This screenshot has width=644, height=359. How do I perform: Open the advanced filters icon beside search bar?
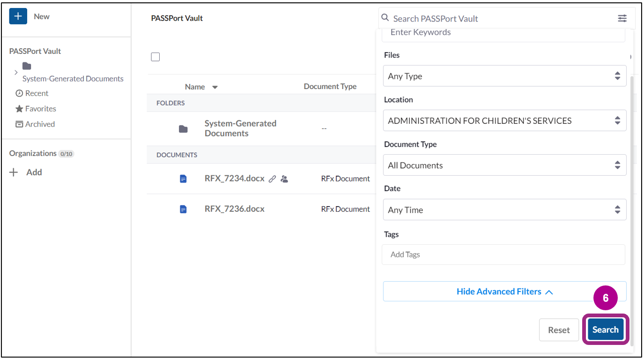click(x=622, y=18)
